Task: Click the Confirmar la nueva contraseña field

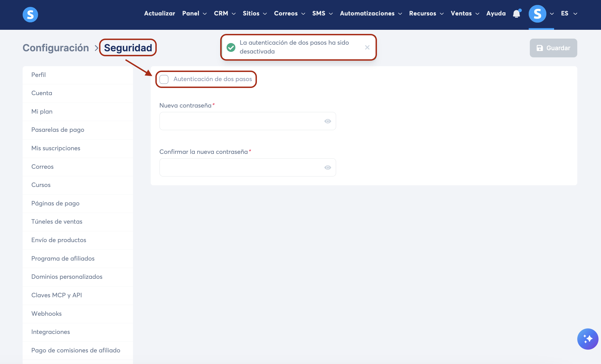Action: click(248, 167)
